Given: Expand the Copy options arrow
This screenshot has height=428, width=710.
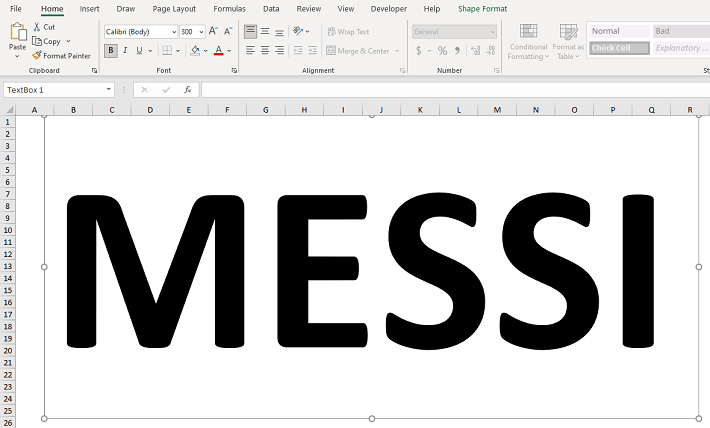Looking at the screenshot, I should point(68,41).
